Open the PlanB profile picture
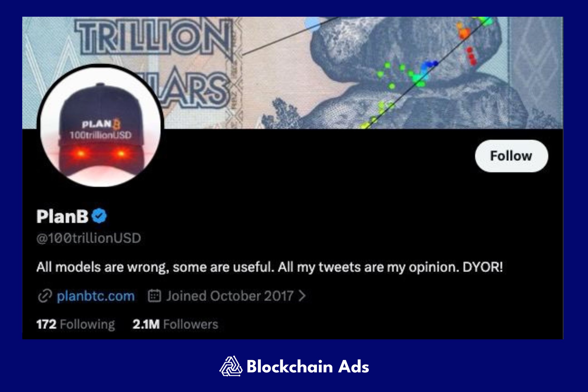The image size is (588, 392). (x=100, y=126)
